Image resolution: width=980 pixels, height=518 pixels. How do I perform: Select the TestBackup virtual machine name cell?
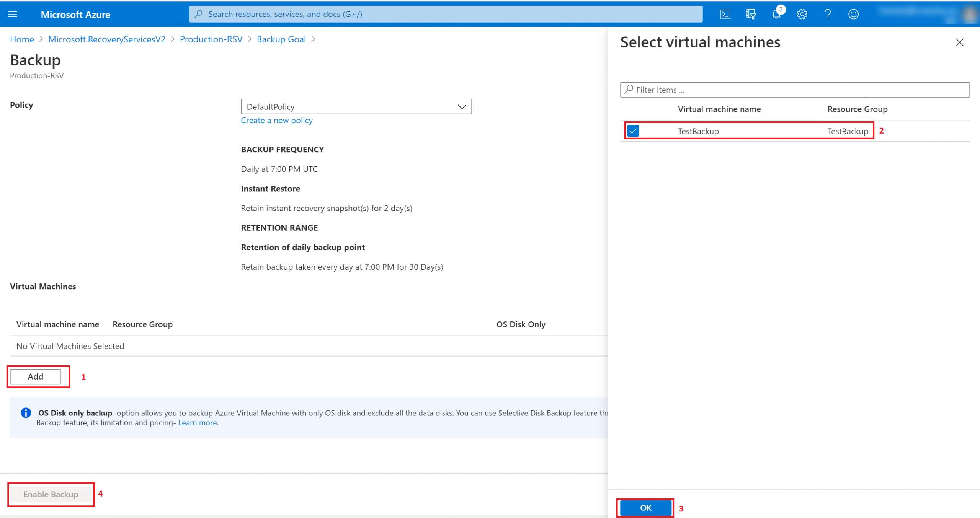[x=698, y=131]
